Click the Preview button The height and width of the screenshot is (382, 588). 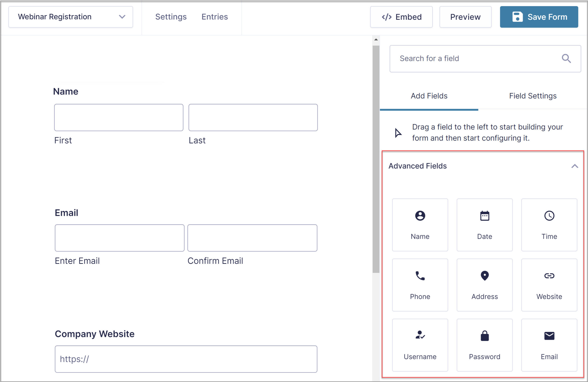tap(465, 17)
